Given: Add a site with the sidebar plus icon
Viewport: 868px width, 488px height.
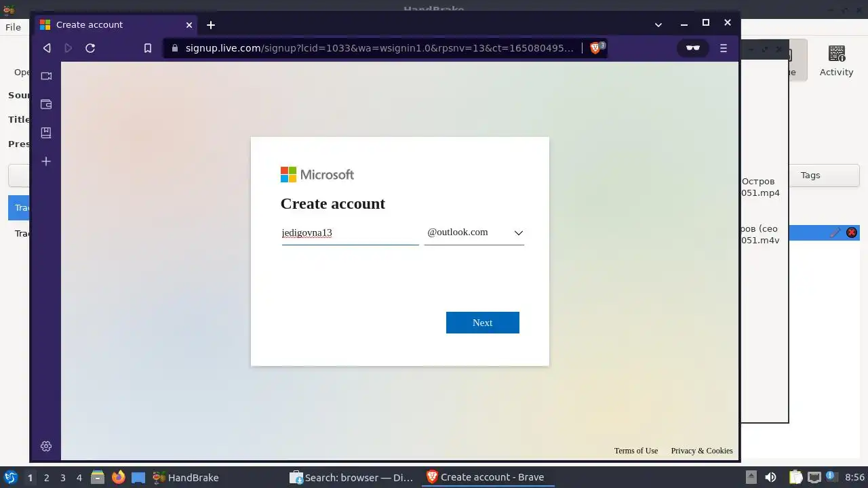Looking at the screenshot, I should click(x=46, y=161).
